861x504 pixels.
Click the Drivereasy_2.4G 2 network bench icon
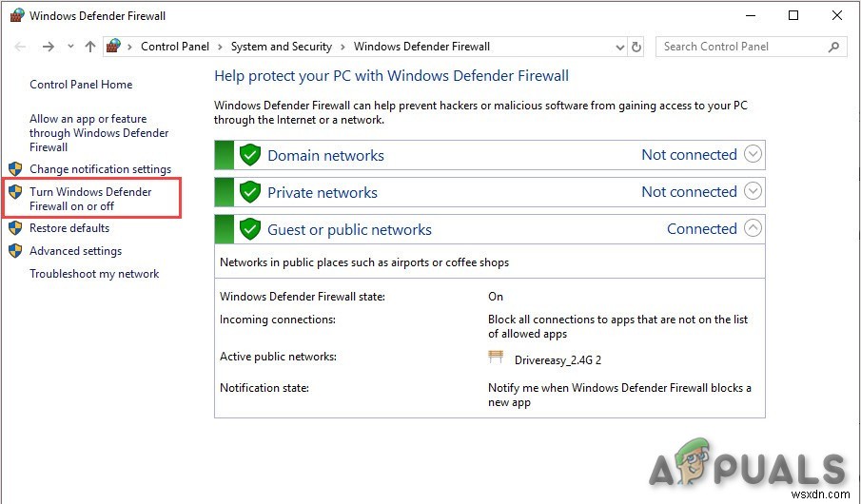tap(496, 358)
